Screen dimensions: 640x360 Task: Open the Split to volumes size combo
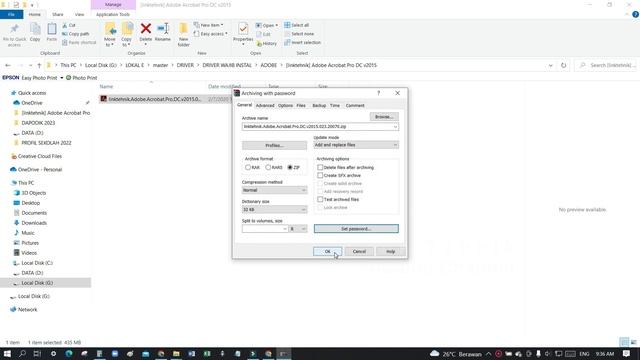(x=265, y=229)
